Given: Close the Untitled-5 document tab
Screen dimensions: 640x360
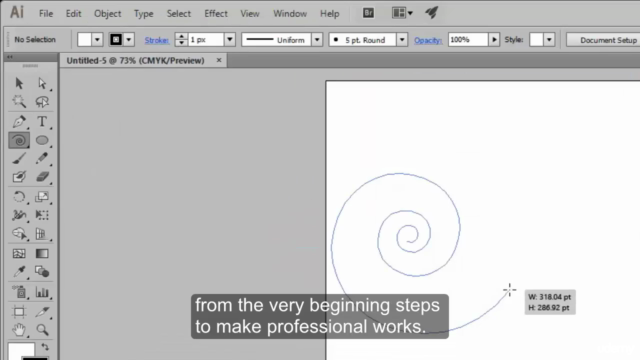Looking at the screenshot, I should pyautogui.click(x=219, y=60).
